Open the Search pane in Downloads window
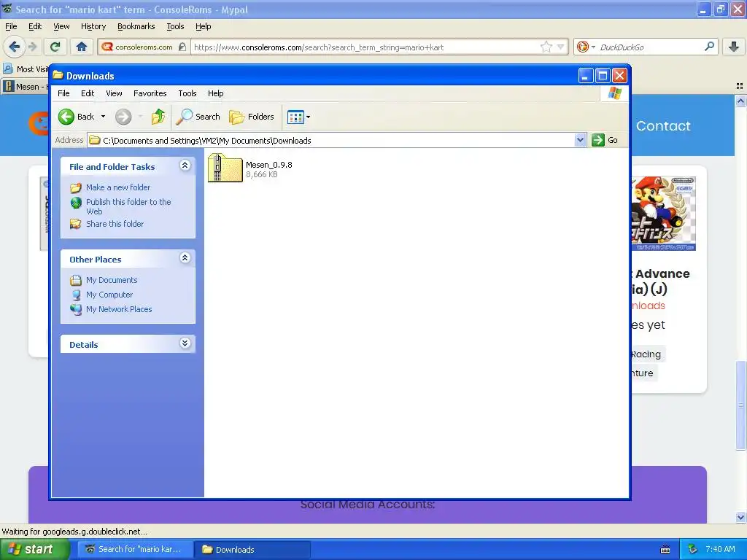This screenshot has height=560, width=747. [198, 117]
